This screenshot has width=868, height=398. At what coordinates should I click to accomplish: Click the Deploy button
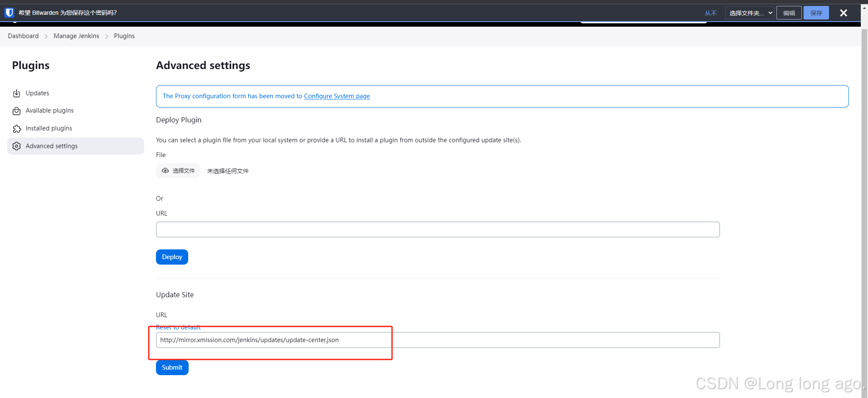tap(172, 257)
